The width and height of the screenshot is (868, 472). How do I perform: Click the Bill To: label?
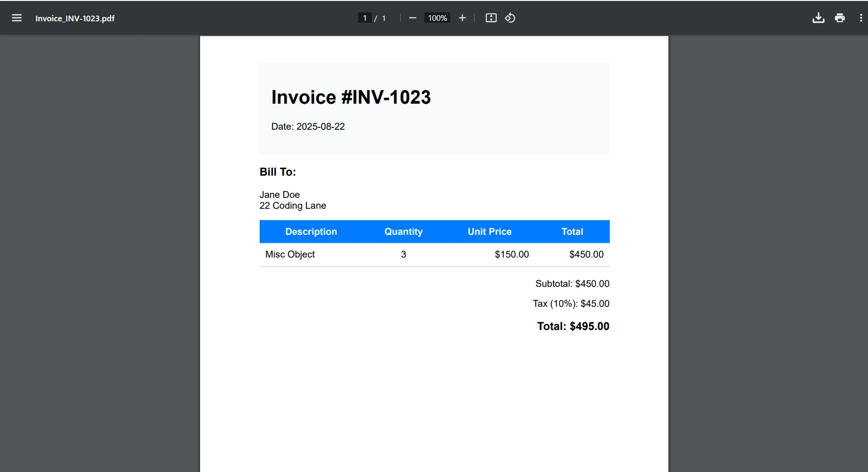278,172
